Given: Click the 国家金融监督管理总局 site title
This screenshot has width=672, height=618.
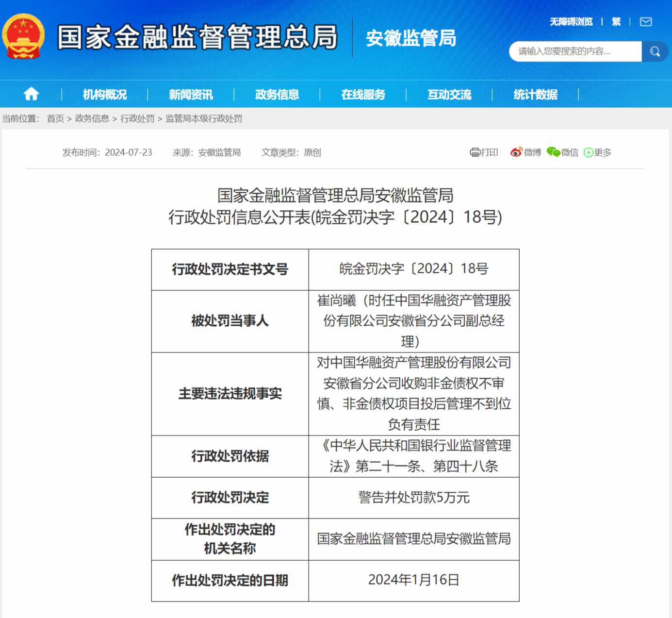Looking at the screenshot, I should coord(197,37).
